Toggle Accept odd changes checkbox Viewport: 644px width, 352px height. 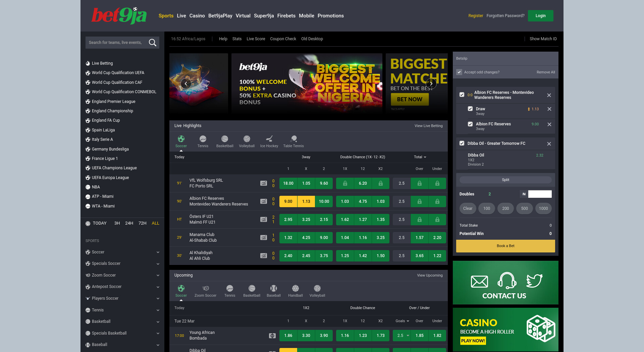point(459,72)
